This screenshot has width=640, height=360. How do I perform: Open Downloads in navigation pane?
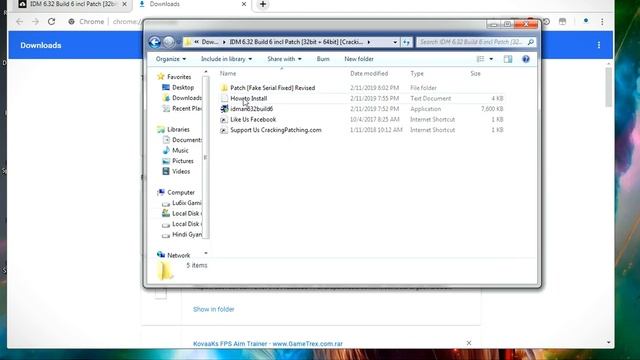pos(187,98)
